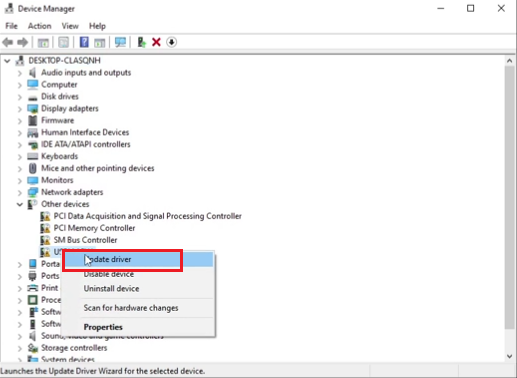Collapse the DESKTOP-CLASQNH root node
Screen dimensions: 517x378
pyautogui.click(x=7, y=61)
